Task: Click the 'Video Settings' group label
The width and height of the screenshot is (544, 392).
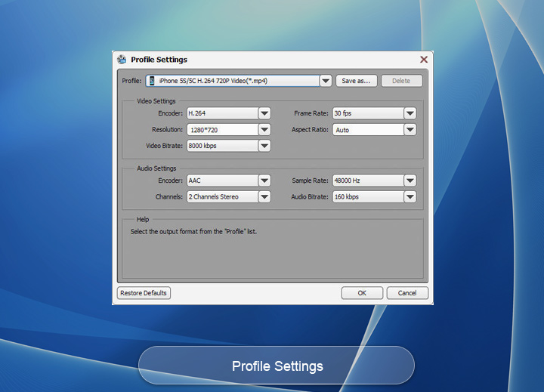Action: (156, 101)
